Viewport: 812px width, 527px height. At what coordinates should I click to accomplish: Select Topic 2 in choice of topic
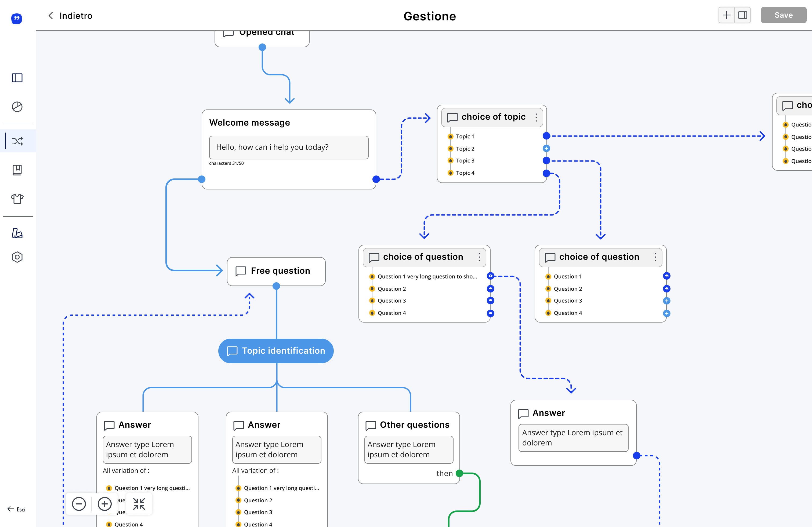[465, 149]
